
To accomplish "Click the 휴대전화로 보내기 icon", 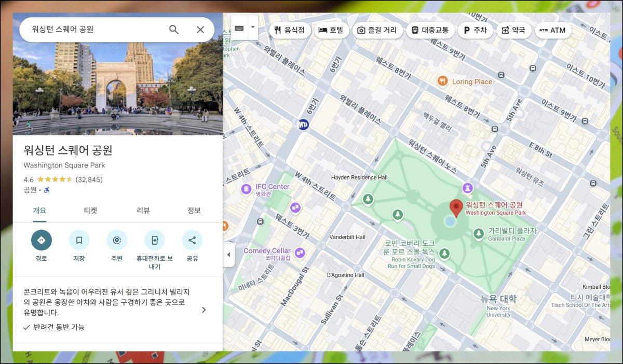I will coord(155,240).
